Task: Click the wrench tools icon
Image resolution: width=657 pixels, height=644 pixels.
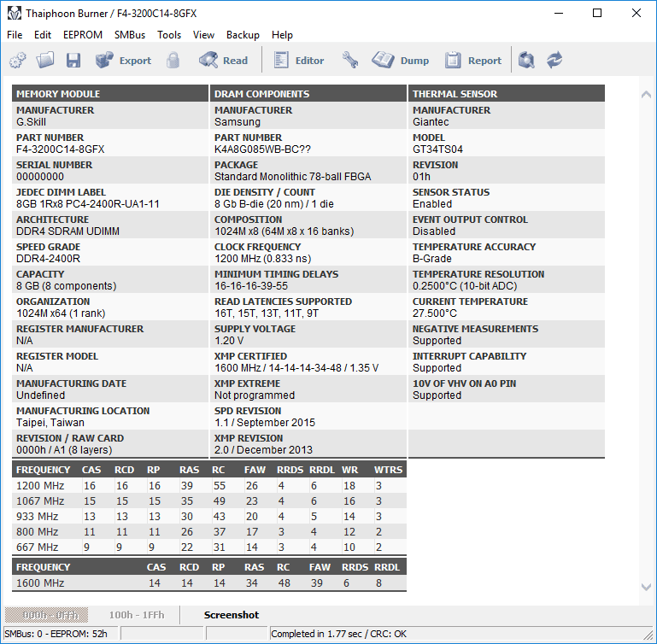Action: coord(350,61)
